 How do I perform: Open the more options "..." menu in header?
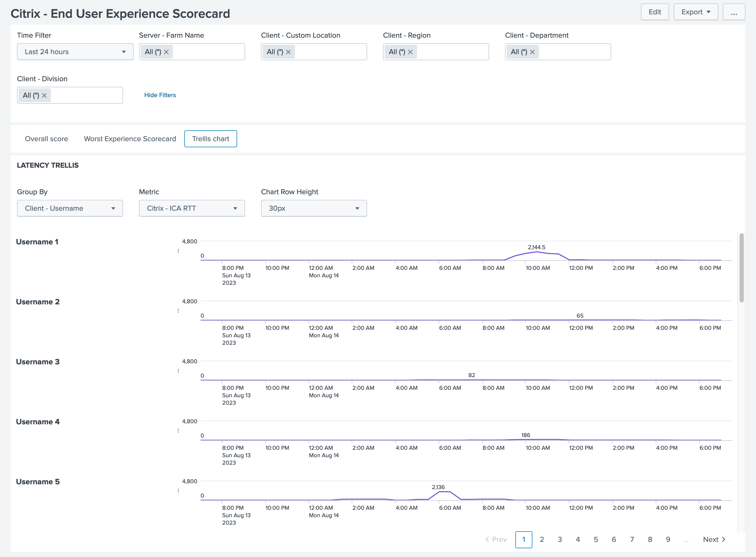tap(734, 12)
